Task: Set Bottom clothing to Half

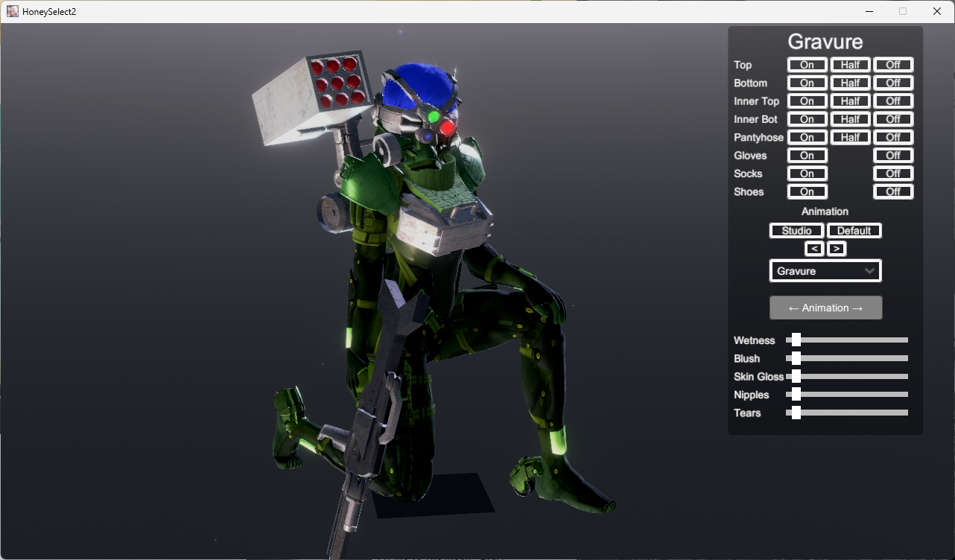Action: point(851,83)
